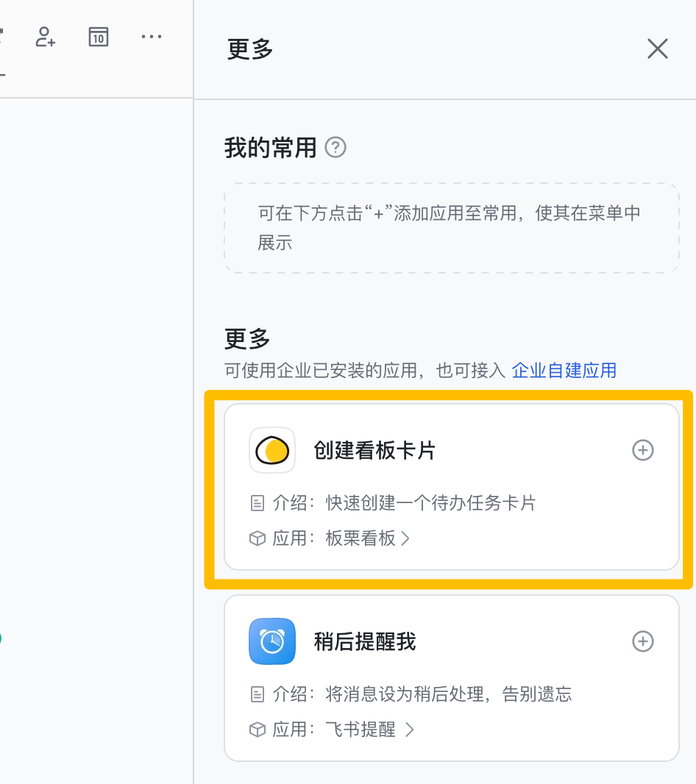Click the help icon beside 我的常用
Image resolution: width=696 pixels, height=784 pixels.
coord(335,148)
